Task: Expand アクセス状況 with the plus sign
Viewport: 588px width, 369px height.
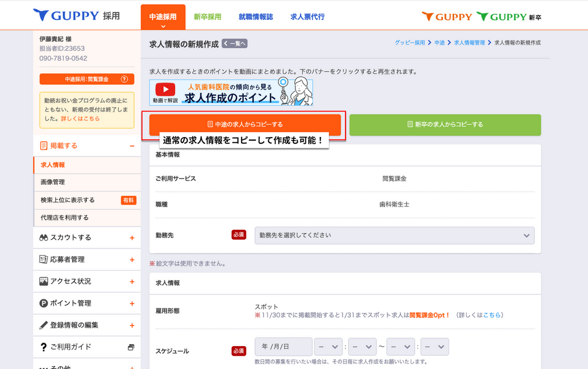Action: coord(132,281)
